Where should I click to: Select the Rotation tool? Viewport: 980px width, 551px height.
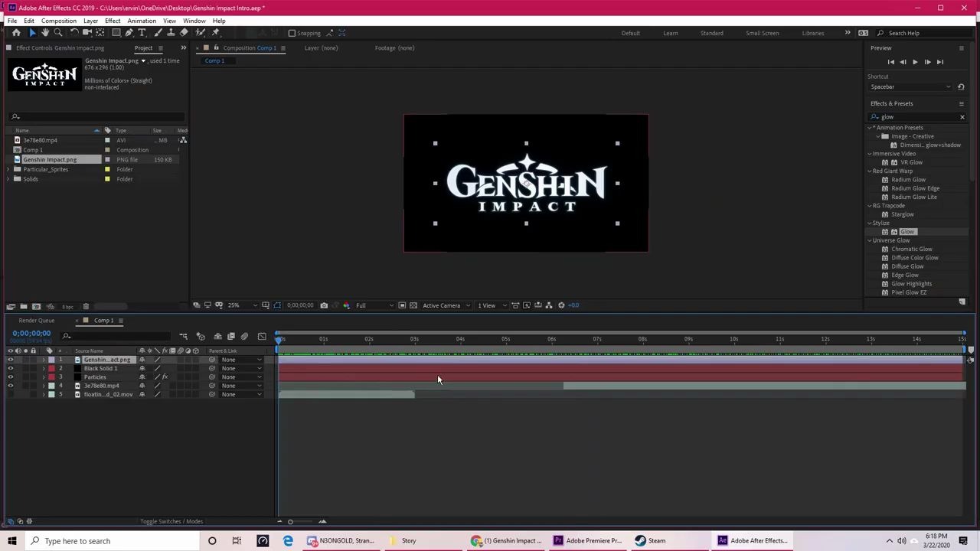pyautogui.click(x=74, y=33)
